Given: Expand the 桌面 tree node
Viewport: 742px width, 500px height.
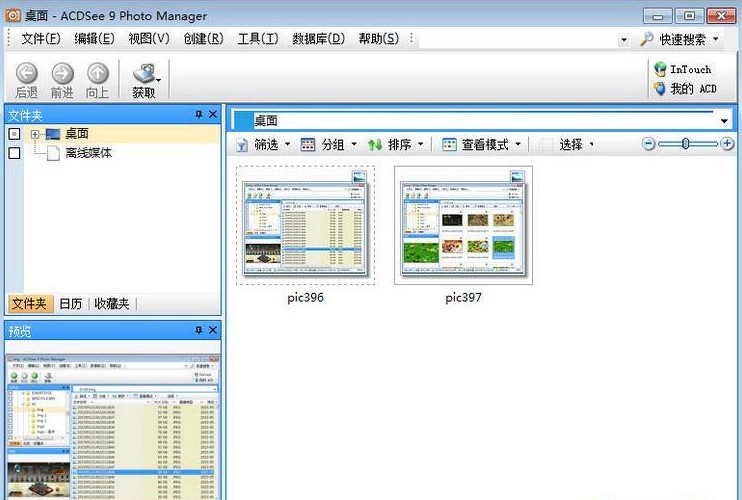Looking at the screenshot, I should (35, 134).
